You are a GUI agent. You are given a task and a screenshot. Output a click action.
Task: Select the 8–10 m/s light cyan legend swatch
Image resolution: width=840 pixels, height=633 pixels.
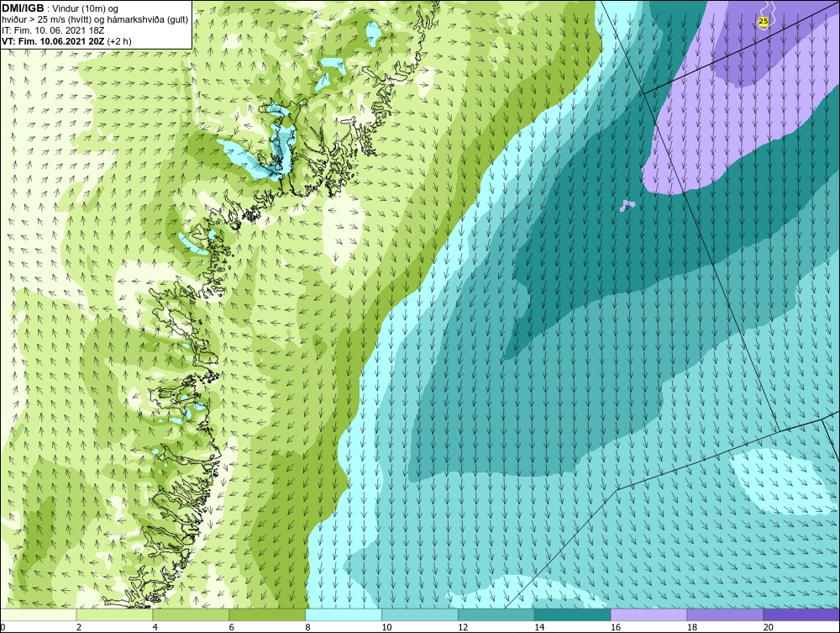pyautogui.click(x=344, y=615)
